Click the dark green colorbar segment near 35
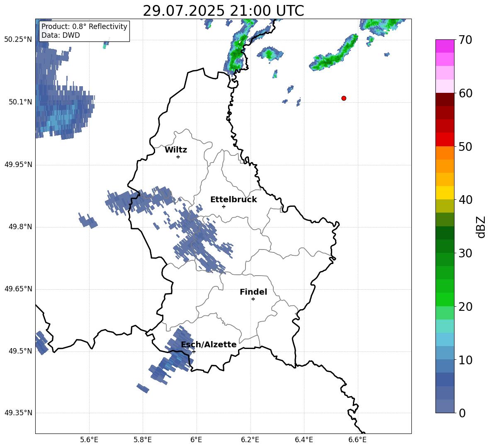Screen dimensions: 491x448 click(445, 233)
